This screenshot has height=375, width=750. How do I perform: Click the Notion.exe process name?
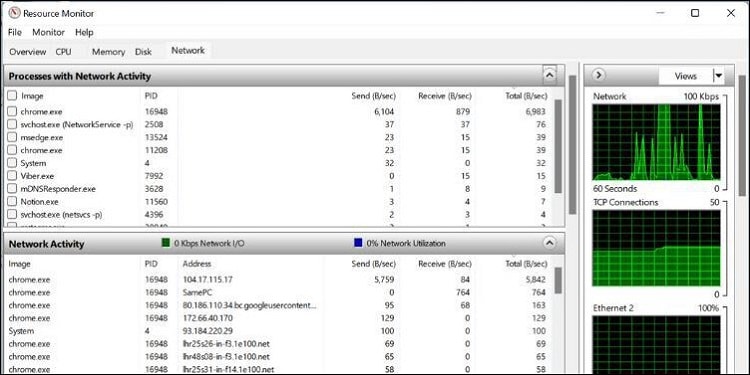[39, 202]
